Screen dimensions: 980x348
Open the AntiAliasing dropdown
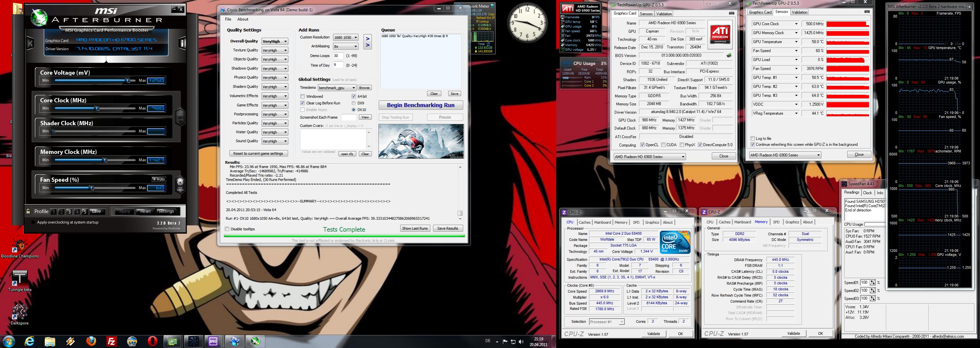345,46
